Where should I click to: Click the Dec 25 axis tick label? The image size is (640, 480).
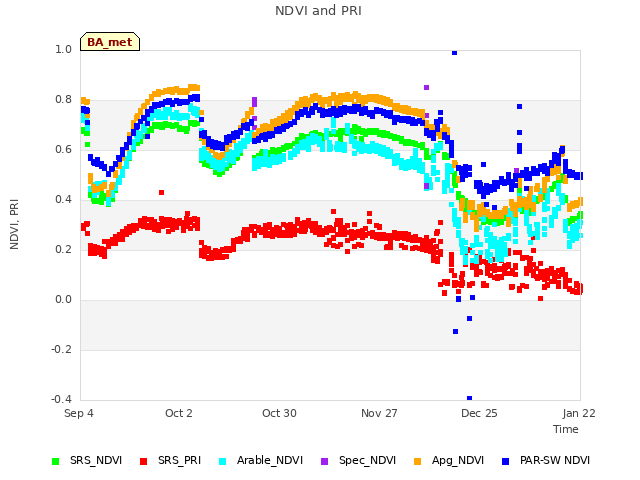pos(479,413)
